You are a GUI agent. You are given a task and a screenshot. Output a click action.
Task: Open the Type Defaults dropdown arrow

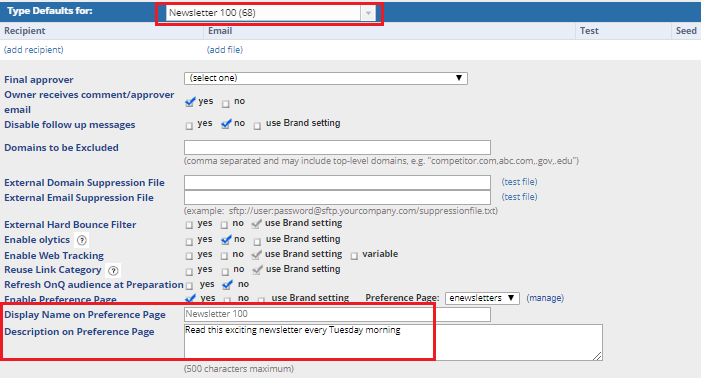click(368, 13)
